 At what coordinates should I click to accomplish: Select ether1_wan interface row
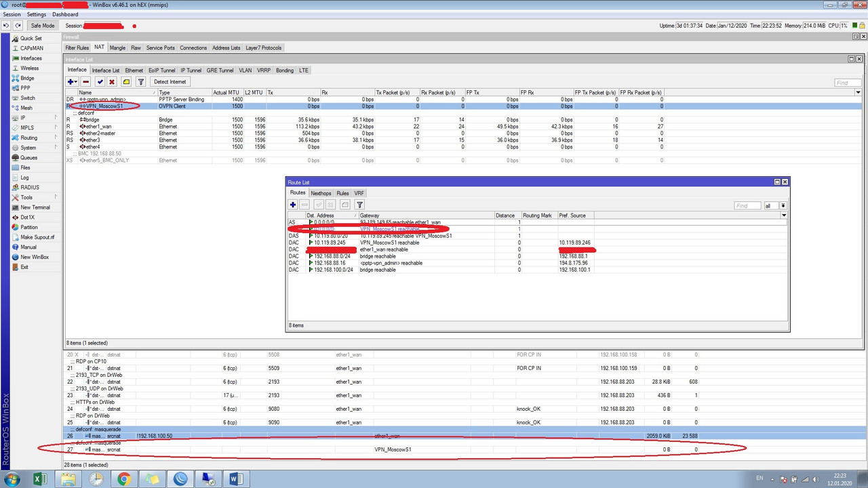pyautogui.click(x=364, y=127)
